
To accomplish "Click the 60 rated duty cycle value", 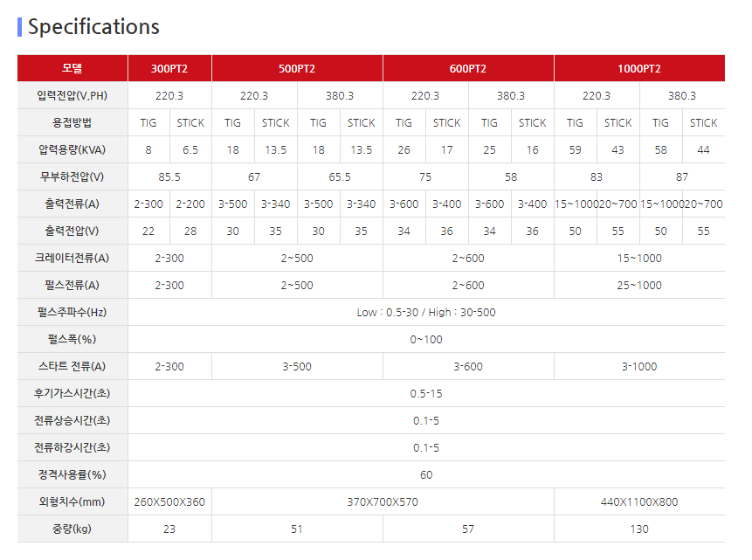I will click(426, 475).
